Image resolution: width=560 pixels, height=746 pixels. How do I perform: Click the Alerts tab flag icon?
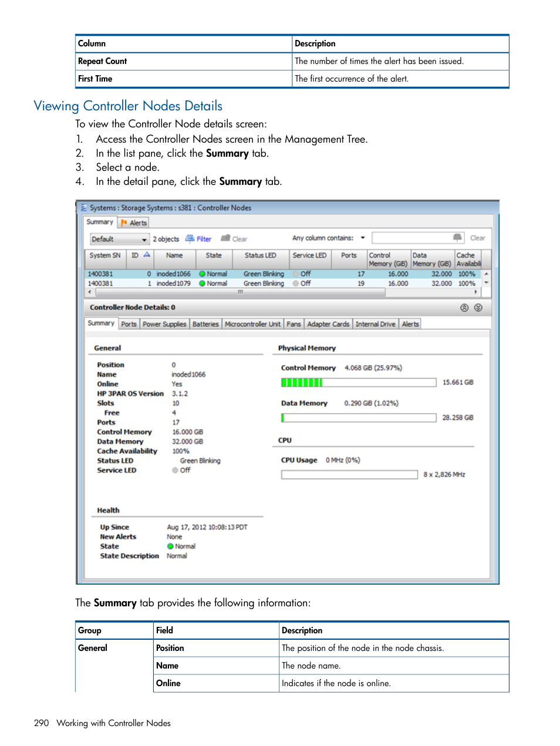coord(124,222)
